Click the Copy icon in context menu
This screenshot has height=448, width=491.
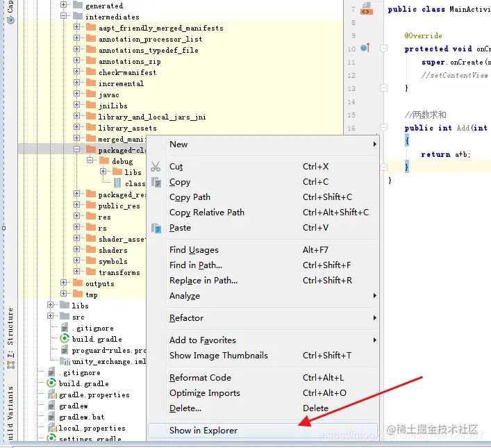tap(156, 182)
